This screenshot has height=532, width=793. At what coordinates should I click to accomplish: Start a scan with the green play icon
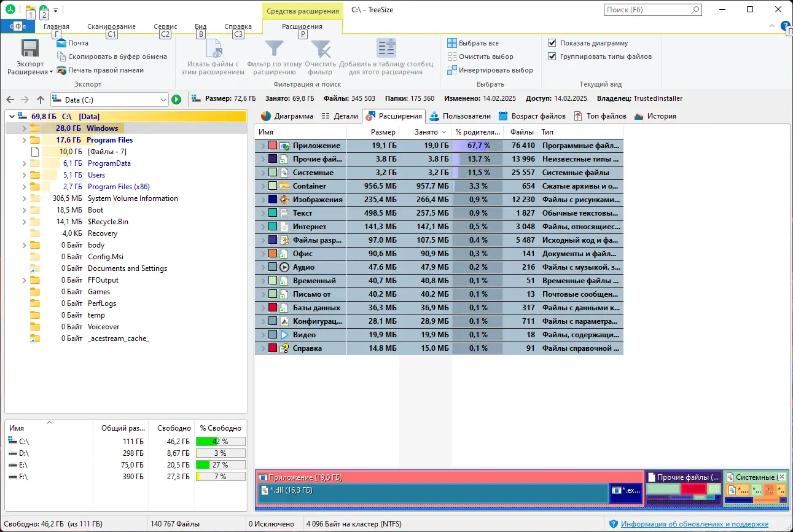[176, 99]
